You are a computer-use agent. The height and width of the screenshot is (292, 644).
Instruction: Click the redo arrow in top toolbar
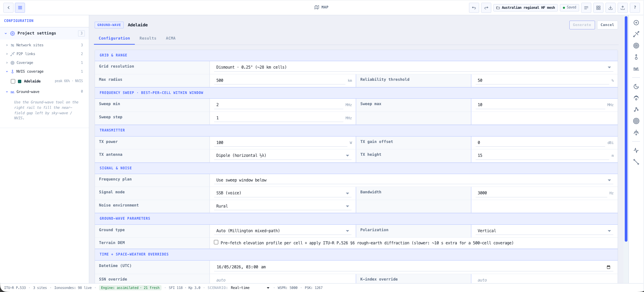[486, 8]
